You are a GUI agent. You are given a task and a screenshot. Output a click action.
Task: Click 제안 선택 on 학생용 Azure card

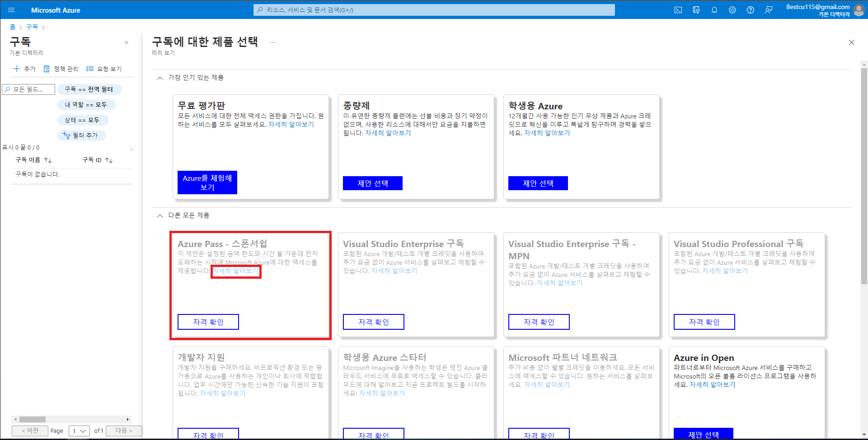(x=538, y=183)
